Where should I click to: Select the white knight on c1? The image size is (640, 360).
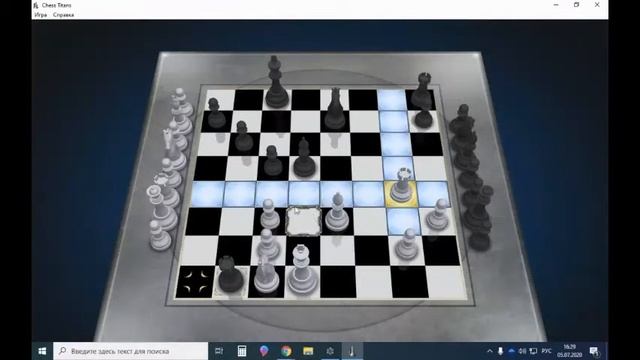pos(267,275)
